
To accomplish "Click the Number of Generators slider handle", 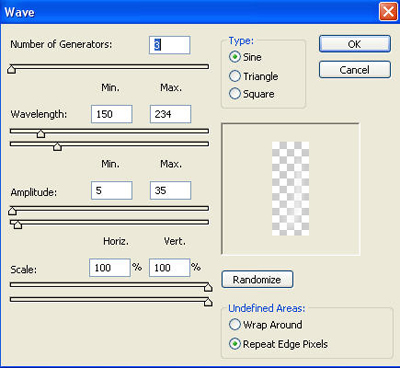I will click(x=12, y=69).
